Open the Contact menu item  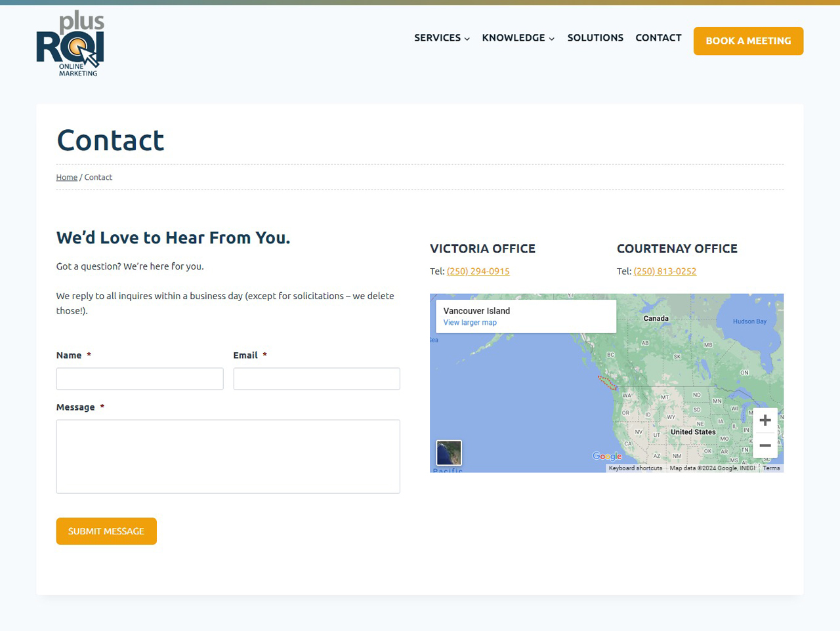click(658, 38)
